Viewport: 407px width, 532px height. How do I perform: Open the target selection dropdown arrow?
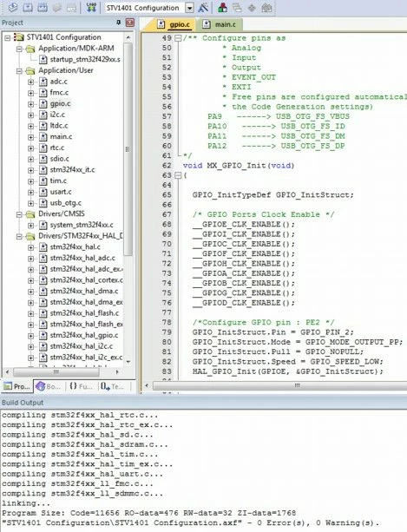point(190,8)
